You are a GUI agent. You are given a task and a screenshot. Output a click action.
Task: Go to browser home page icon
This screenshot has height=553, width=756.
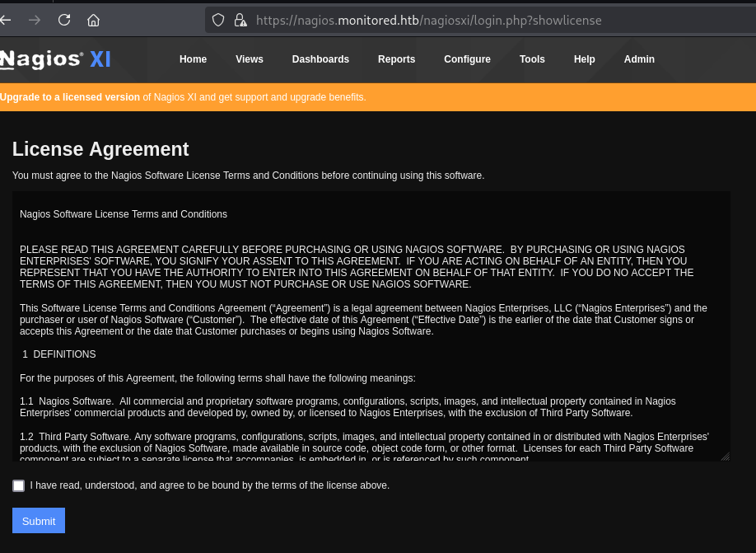coord(94,21)
